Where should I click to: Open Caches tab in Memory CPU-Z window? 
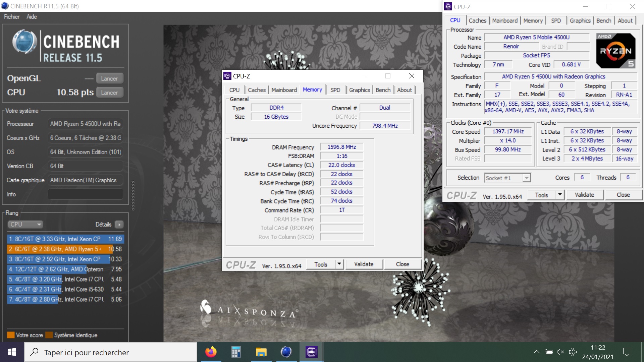click(257, 90)
